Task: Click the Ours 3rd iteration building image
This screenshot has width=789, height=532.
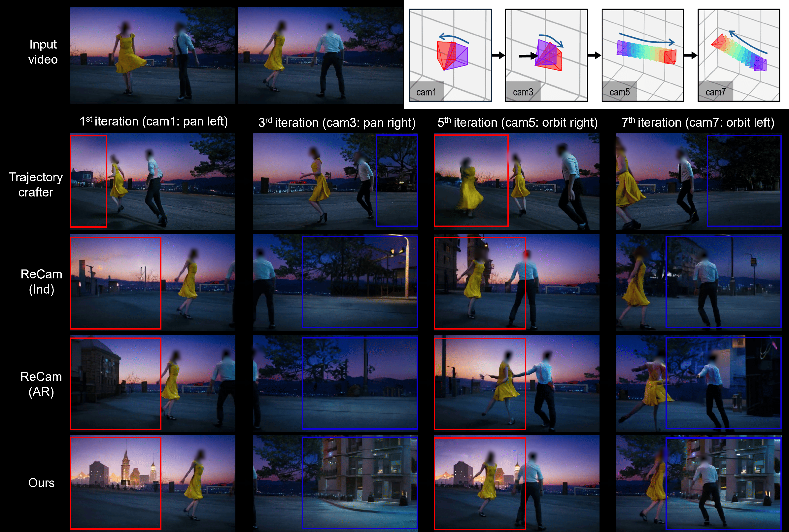Action: pyautogui.click(x=335, y=483)
